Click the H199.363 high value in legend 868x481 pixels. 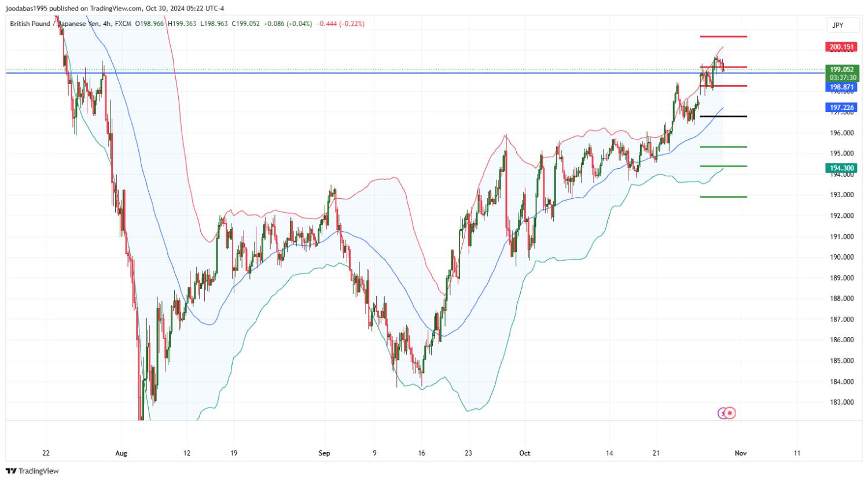coord(182,24)
